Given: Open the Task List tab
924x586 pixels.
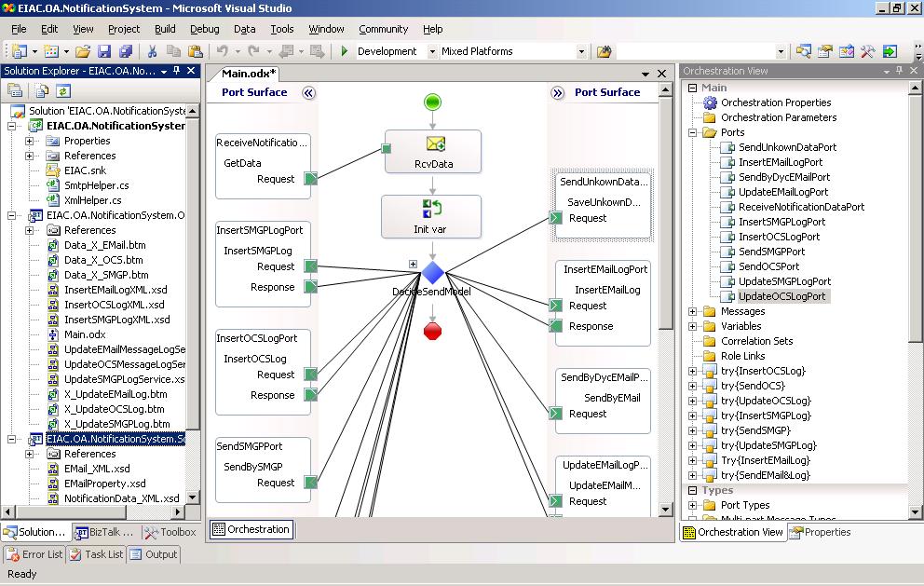Looking at the screenshot, I should pyautogui.click(x=96, y=554).
